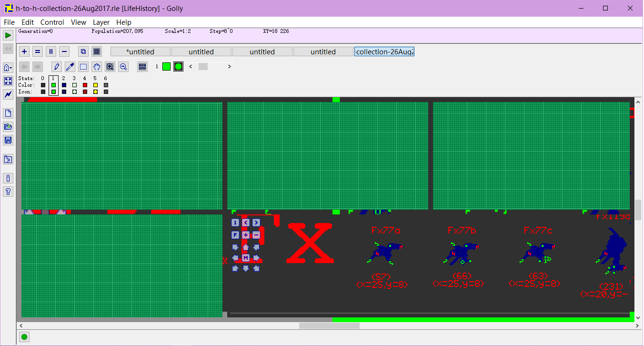Switch to the *untitled layer tab
644x346 pixels.
point(141,51)
